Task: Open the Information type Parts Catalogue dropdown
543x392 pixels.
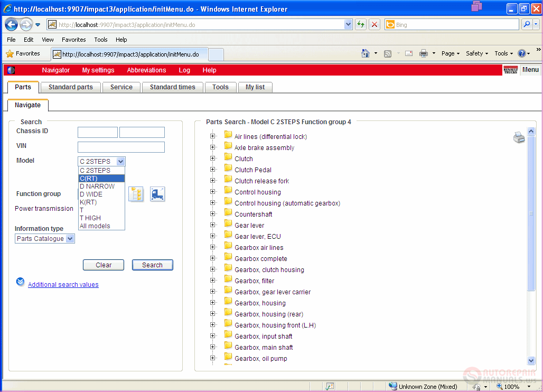Action: [45, 239]
